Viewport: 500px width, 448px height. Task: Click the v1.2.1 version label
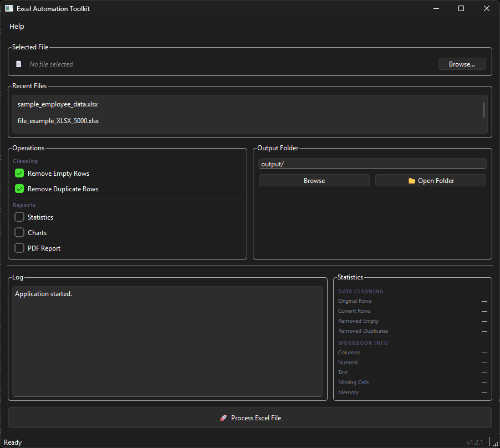475,442
